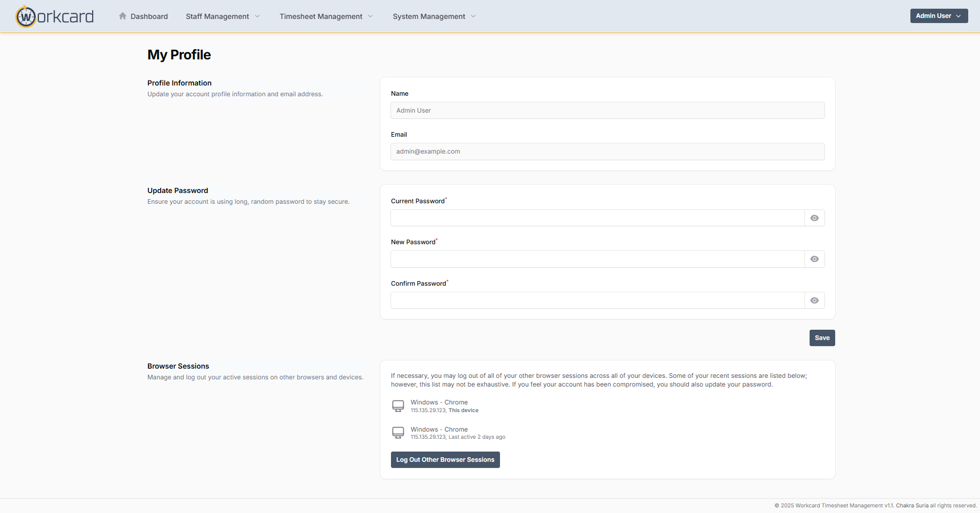Click the monitor icon for session last active 2 days ago

pyautogui.click(x=398, y=433)
